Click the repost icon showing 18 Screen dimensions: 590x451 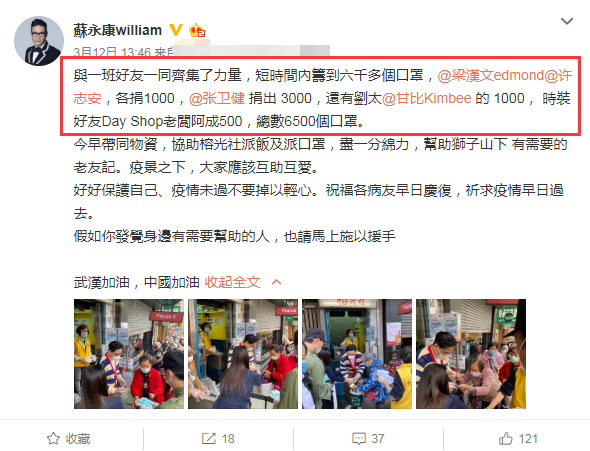pos(209,439)
